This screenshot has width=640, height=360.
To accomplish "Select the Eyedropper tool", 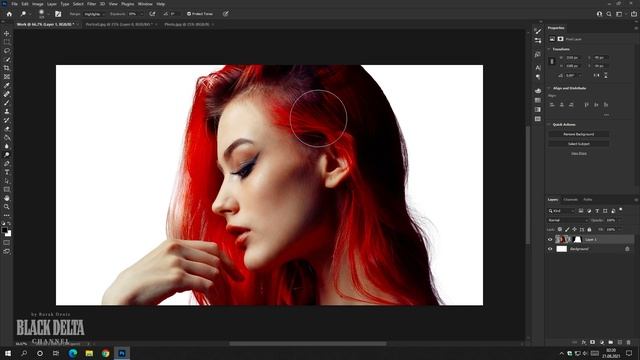I will (x=7, y=85).
